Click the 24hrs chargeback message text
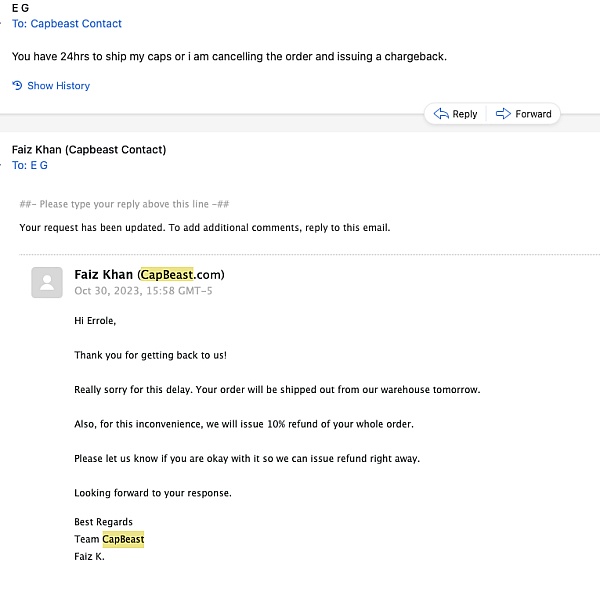 point(229,56)
